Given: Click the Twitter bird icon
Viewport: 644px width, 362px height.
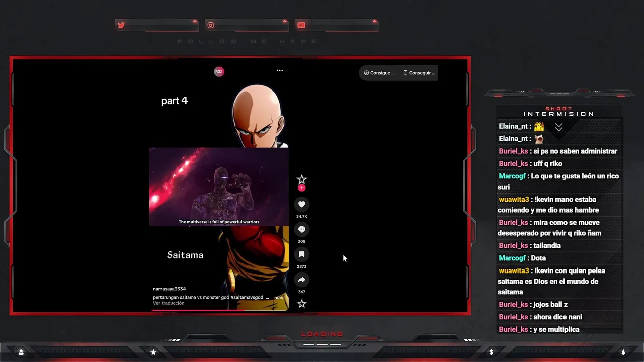Looking at the screenshot, I should pyautogui.click(x=121, y=25).
